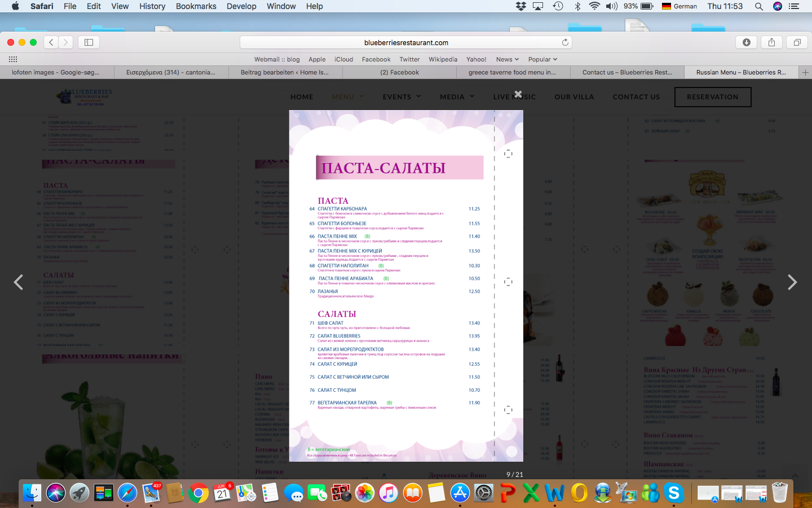Image resolution: width=812 pixels, height=508 pixels.
Task: Launch Microsoft Excel from Dock
Action: click(531, 493)
